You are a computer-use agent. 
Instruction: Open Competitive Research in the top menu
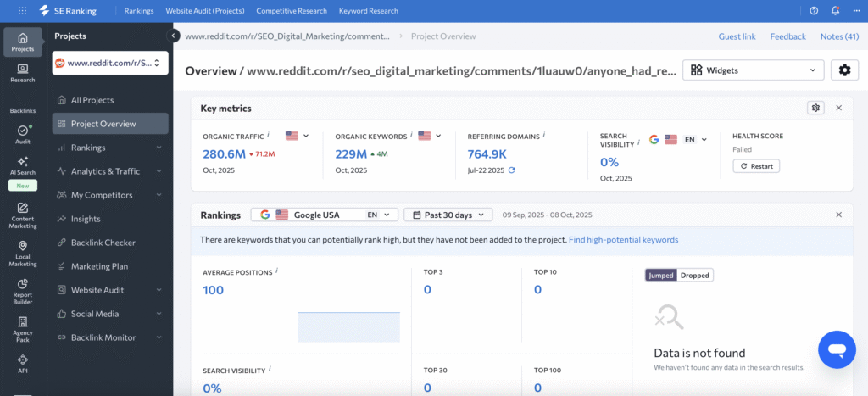[291, 11]
